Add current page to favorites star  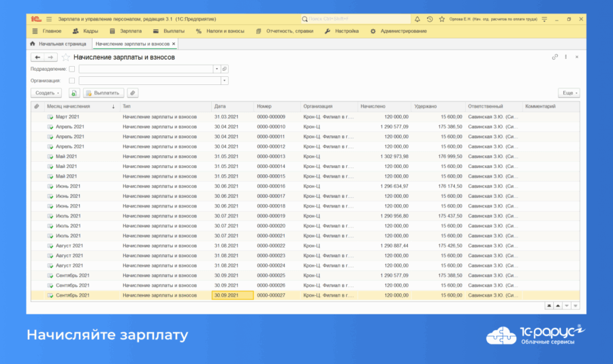click(x=66, y=58)
